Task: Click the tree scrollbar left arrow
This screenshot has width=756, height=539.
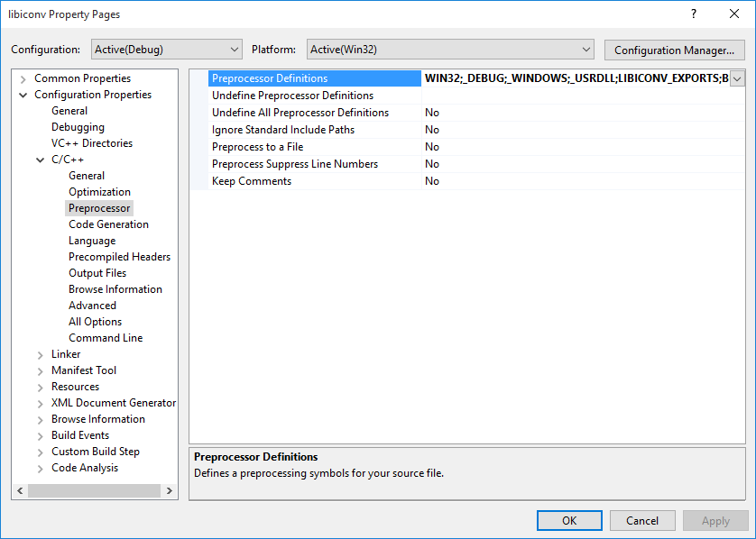Action: (x=20, y=491)
